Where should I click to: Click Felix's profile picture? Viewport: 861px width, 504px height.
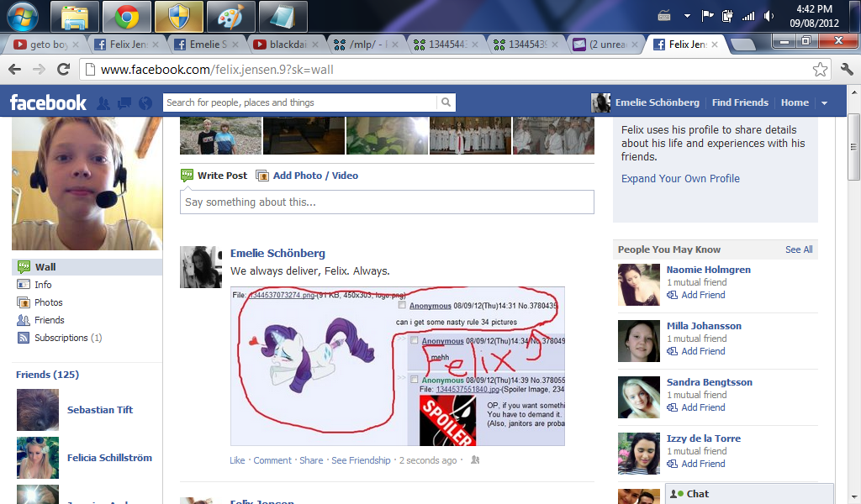pos(87,183)
